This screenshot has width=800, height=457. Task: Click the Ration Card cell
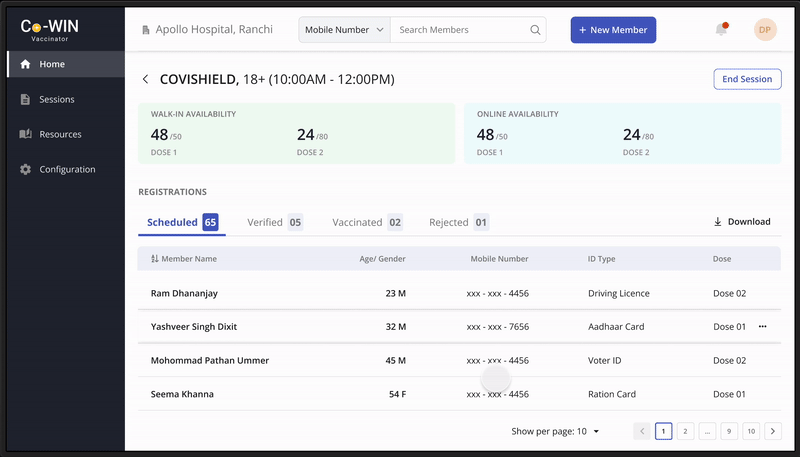612,394
